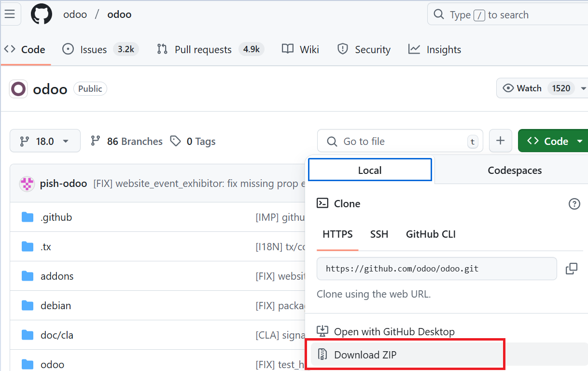The height and width of the screenshot is (371, 588).
Task: Click the tag icon next to 0 Tags
Action: [x=176, y=141]
